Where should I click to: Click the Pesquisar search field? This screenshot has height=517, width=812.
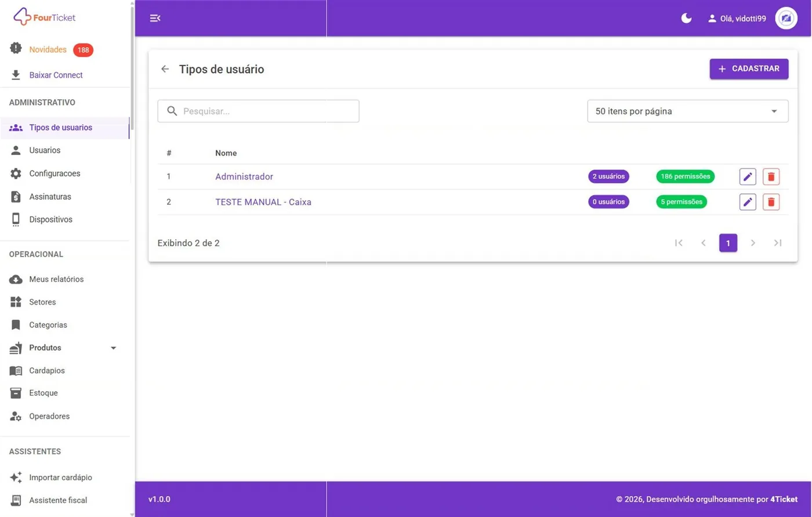pyautogui.click(x=258, y=111)
